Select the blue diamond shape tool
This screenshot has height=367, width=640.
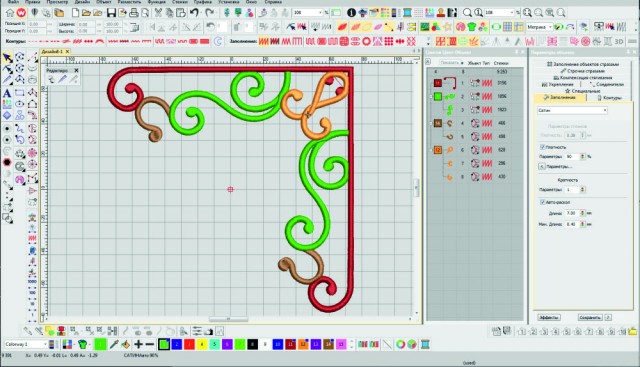[7, 116]
